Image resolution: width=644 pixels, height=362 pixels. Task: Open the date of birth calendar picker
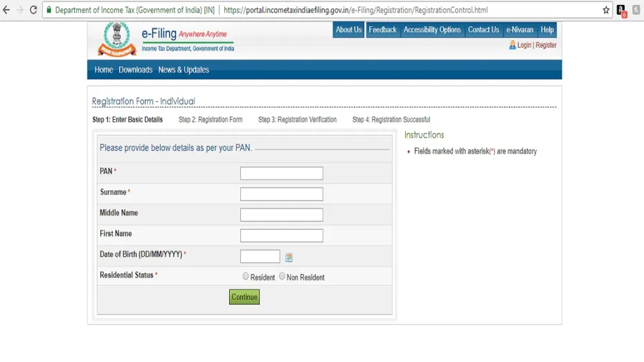[x=289, y=257]
